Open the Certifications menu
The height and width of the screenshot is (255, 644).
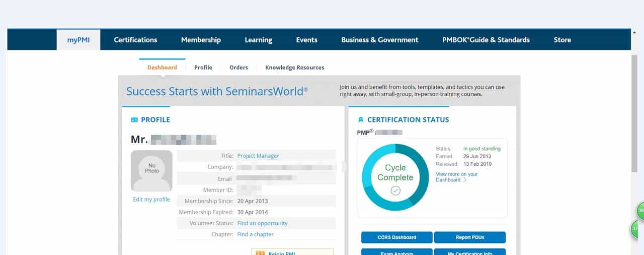pos(135,40)
